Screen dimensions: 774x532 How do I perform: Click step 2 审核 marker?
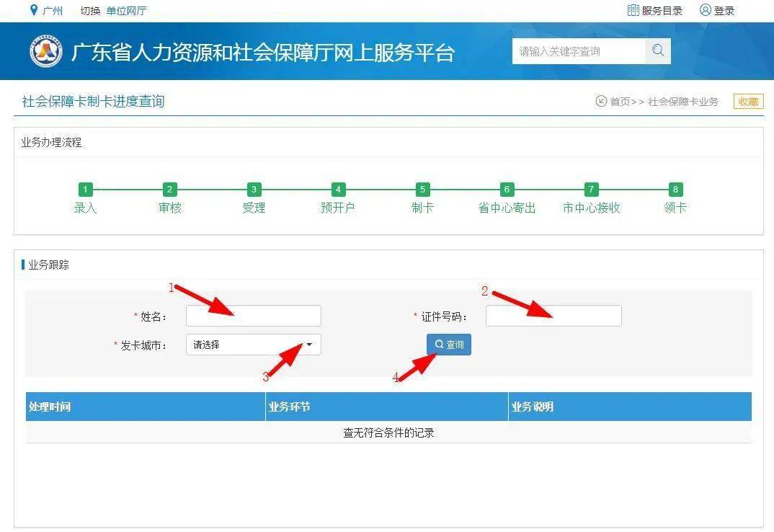coord(169,189)
